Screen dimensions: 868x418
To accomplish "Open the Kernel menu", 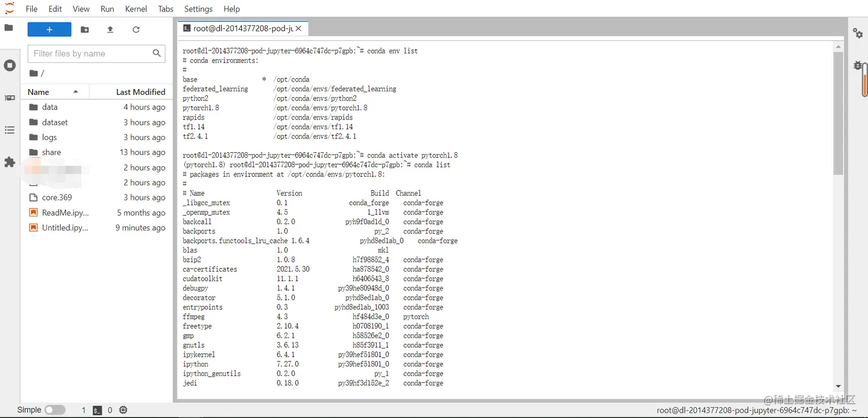I will (x=136, y=9).
